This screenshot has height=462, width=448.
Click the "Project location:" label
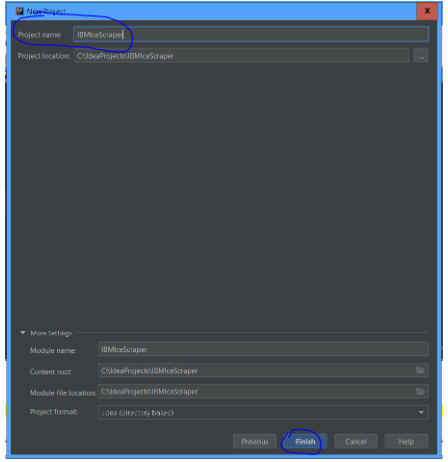point(44,56)
